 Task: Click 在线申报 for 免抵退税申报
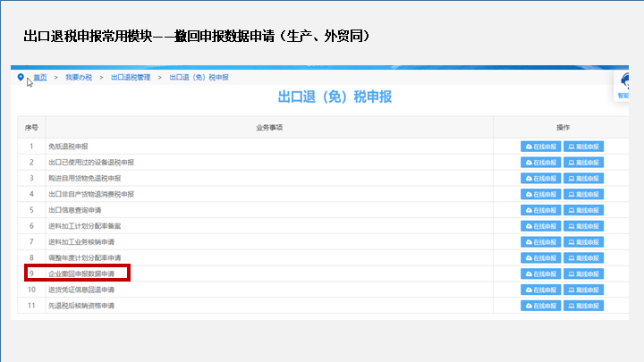coord(540,147)
